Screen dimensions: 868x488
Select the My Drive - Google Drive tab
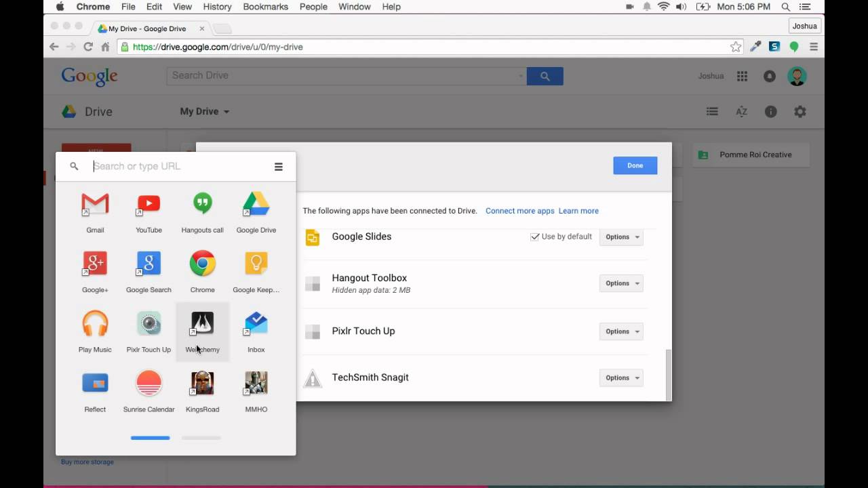151,28
